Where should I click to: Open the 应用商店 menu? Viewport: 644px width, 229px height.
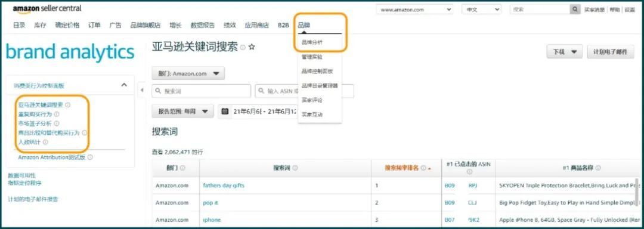pyautogui.click(x=256, y=25)
